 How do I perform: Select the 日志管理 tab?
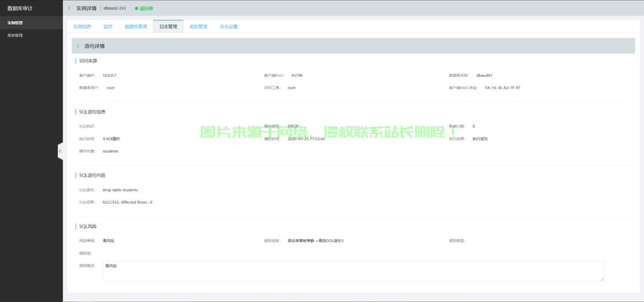pos(168,27)
